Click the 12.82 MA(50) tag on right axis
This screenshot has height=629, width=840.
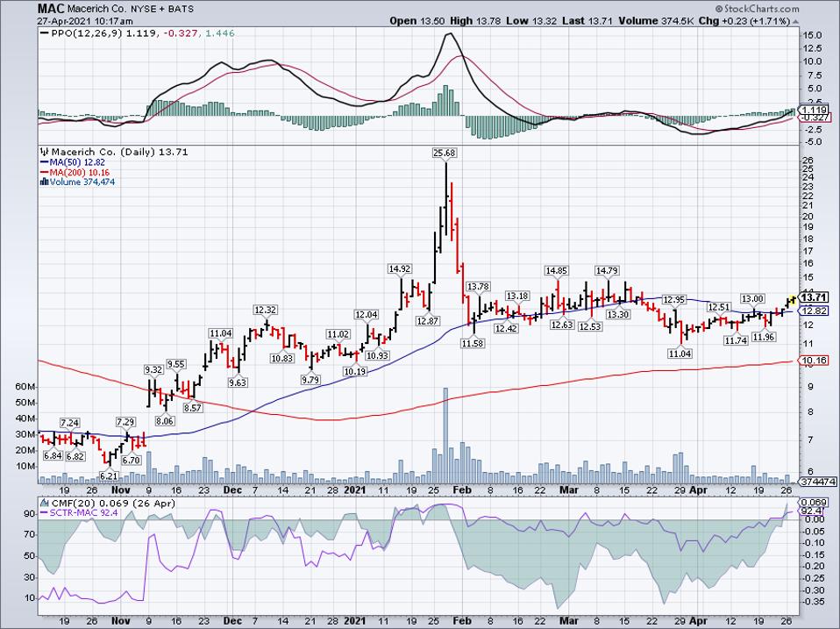(x=814, y=311)
